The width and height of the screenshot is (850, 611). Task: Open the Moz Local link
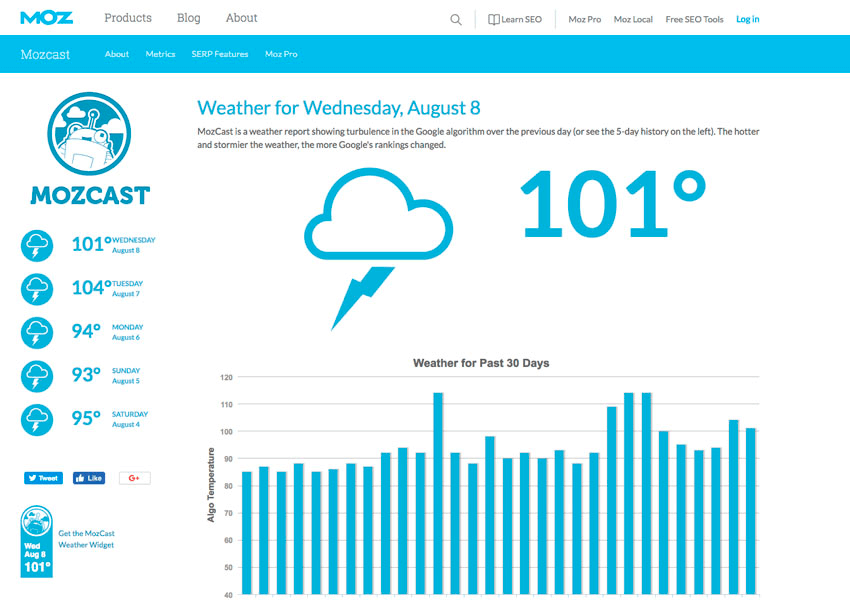pyautogui.click(x=633, y=20)
